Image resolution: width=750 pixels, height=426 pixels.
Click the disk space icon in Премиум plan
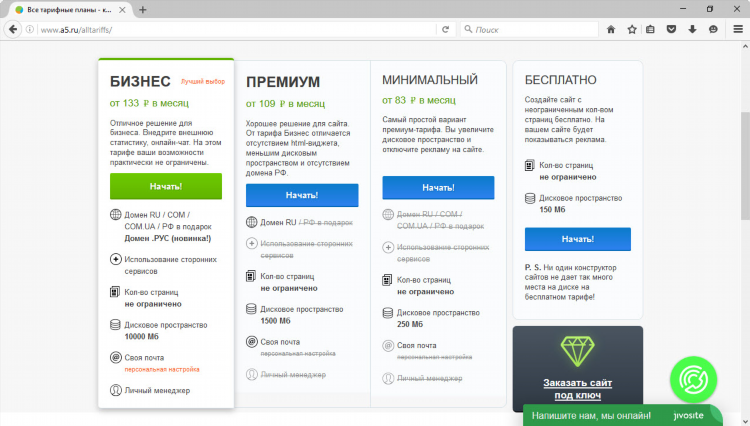pyautogui.click(x=252, y=309)
